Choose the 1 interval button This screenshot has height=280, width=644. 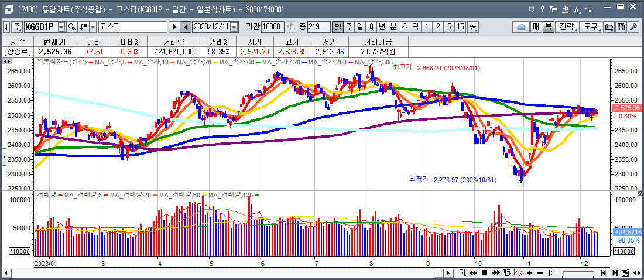point(427,27)
